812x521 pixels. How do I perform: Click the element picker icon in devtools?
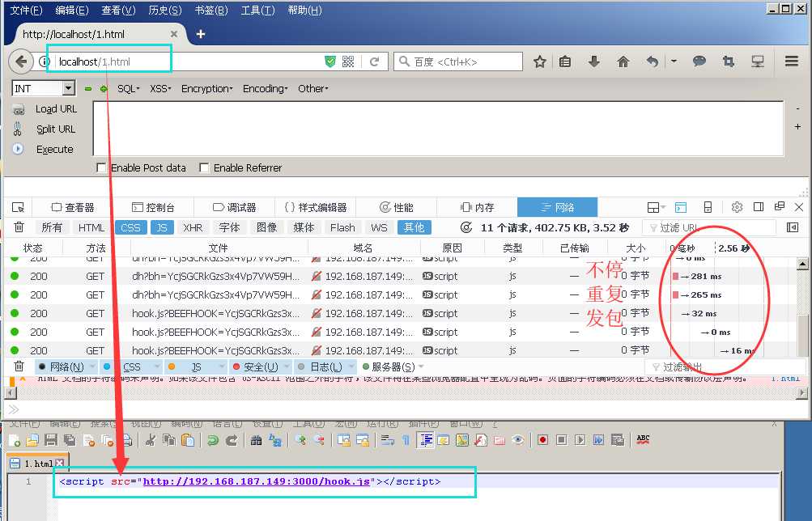18,207
